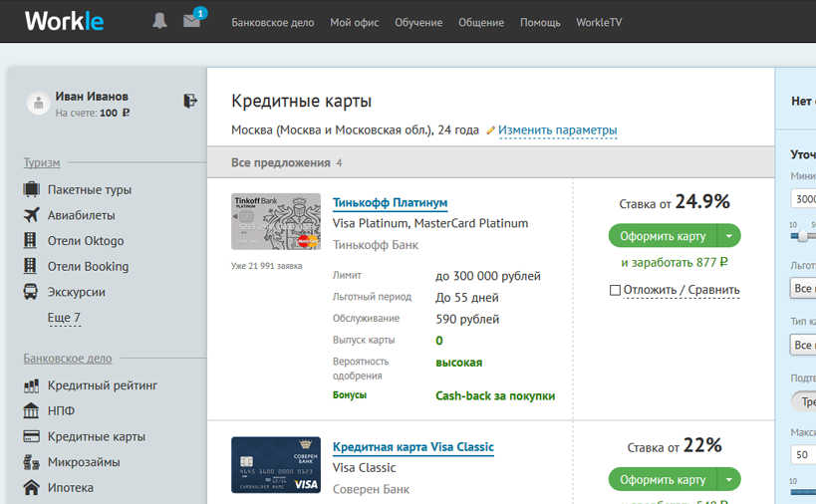Open Микрозаймы in sidebar

(84, 462)
